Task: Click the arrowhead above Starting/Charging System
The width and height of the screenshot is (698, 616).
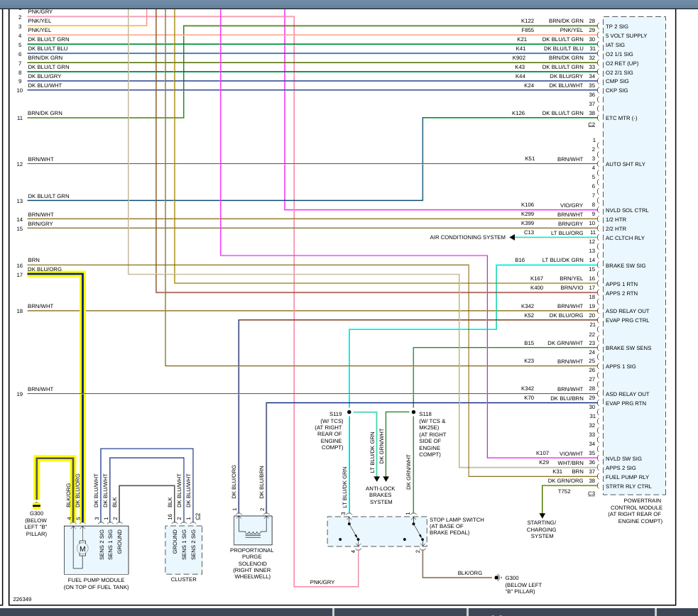Action: tap(542, 515)
